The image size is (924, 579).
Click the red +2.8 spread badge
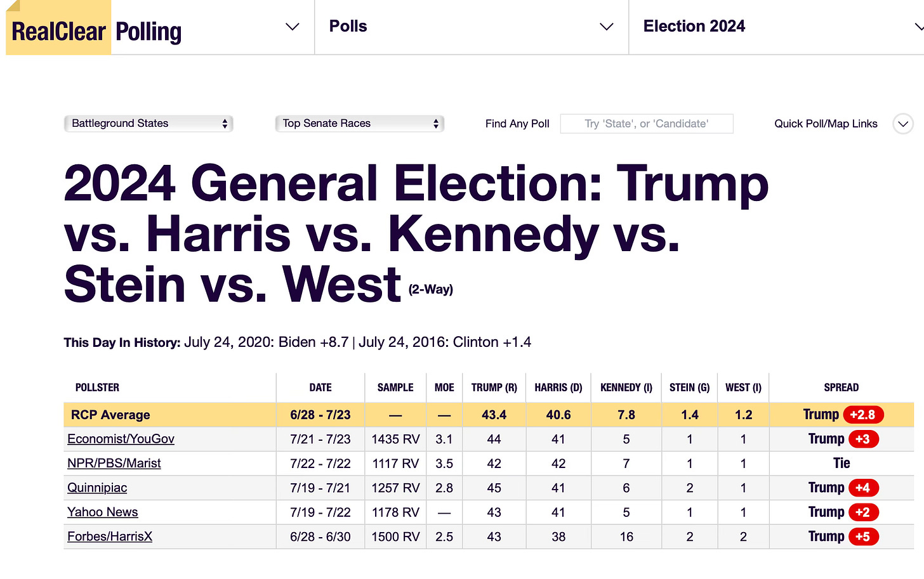tap(862, 415)
